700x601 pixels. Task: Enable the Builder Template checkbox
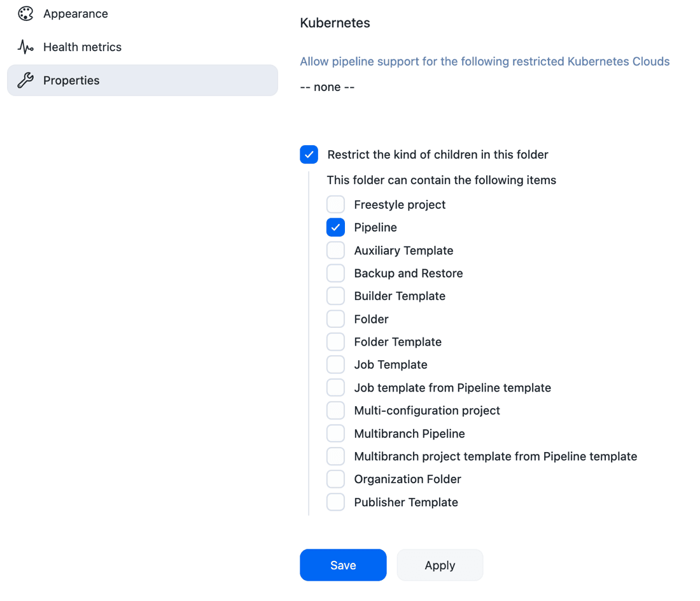(335, 296)
